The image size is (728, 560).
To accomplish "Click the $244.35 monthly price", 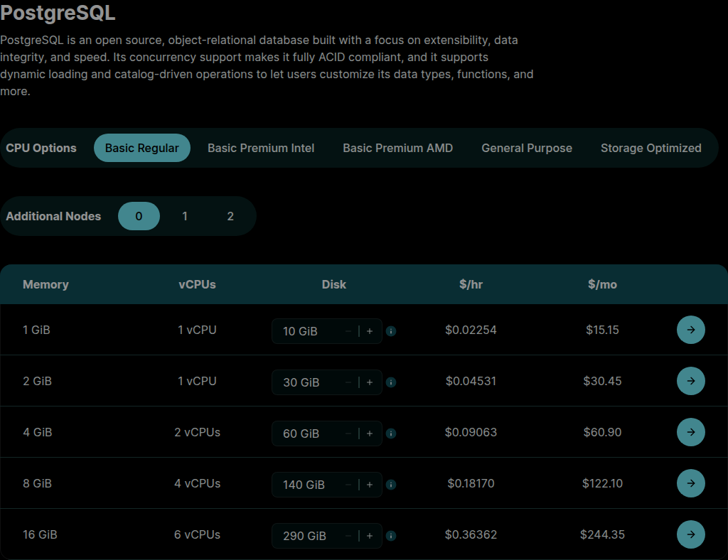I will coord(602,534).
